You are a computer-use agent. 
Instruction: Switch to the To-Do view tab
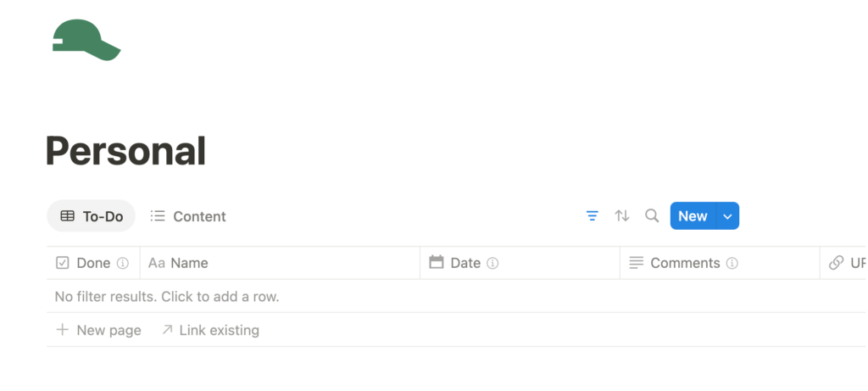pyautogui.click(x=92, y=216)
